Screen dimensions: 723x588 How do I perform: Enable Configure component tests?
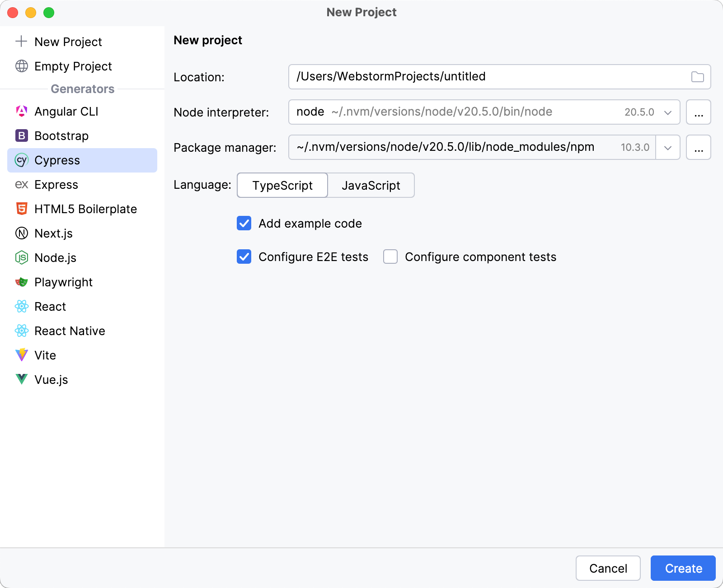[x=390, y=257]
